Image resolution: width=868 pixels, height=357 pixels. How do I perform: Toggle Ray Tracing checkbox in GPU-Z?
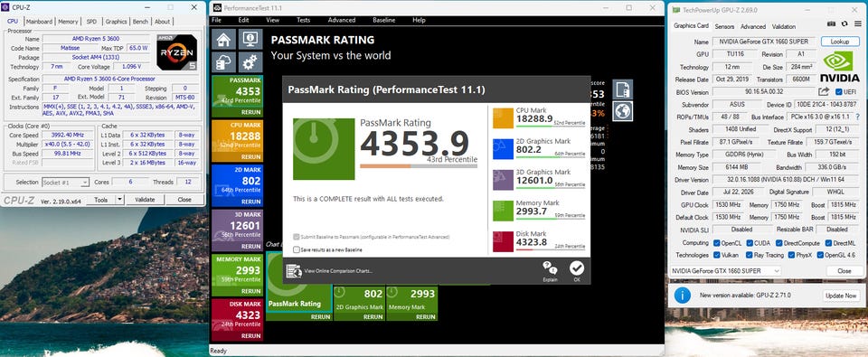750,255
